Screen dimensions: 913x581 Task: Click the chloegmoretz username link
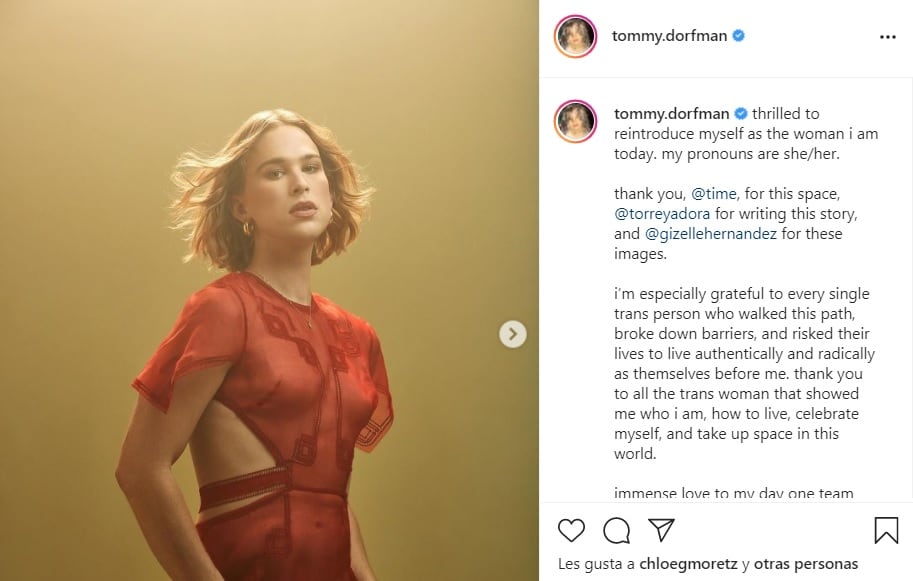[x=688, y=563]
